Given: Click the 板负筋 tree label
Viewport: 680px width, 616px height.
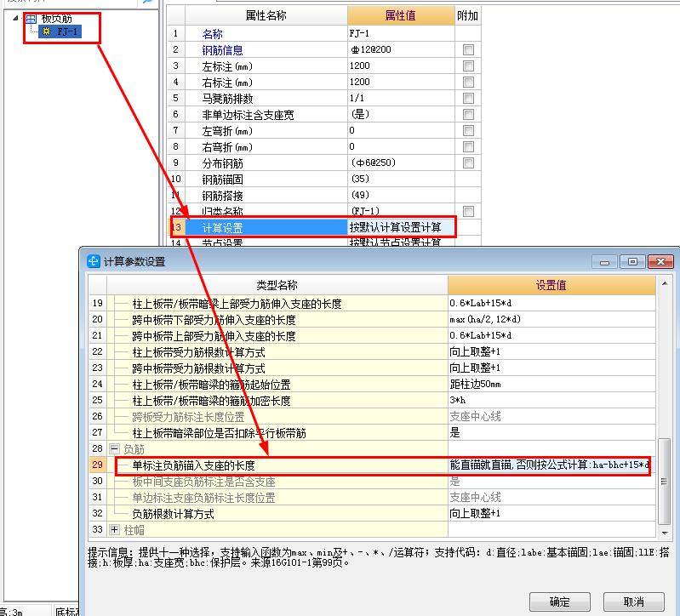Looking at the screenshot, I should [56, 19].
